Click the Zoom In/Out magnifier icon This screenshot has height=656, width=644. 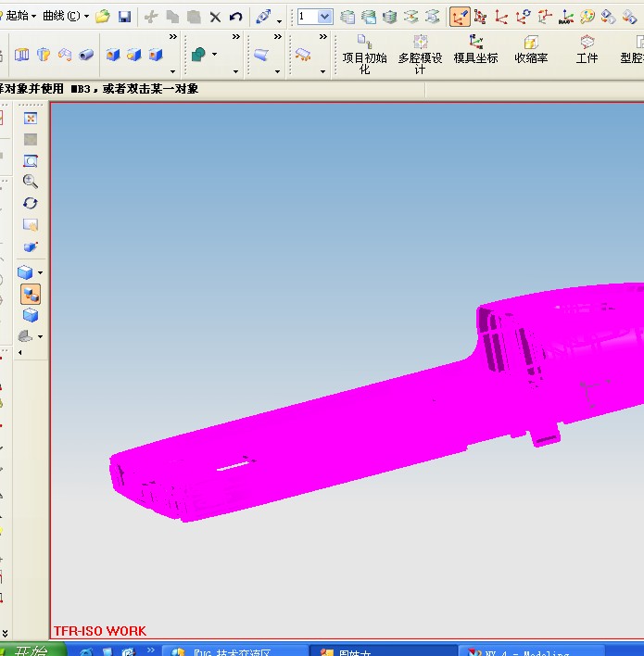click(31, 182)
